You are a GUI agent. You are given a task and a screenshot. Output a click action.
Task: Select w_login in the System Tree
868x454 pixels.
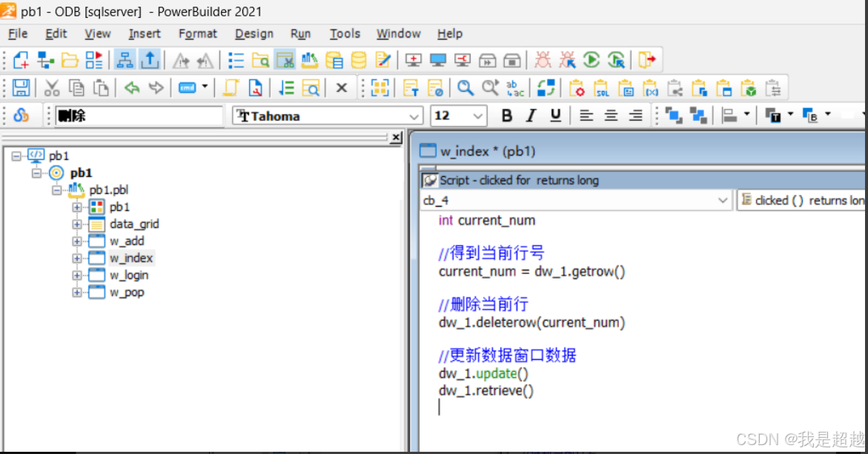[130, 275]
